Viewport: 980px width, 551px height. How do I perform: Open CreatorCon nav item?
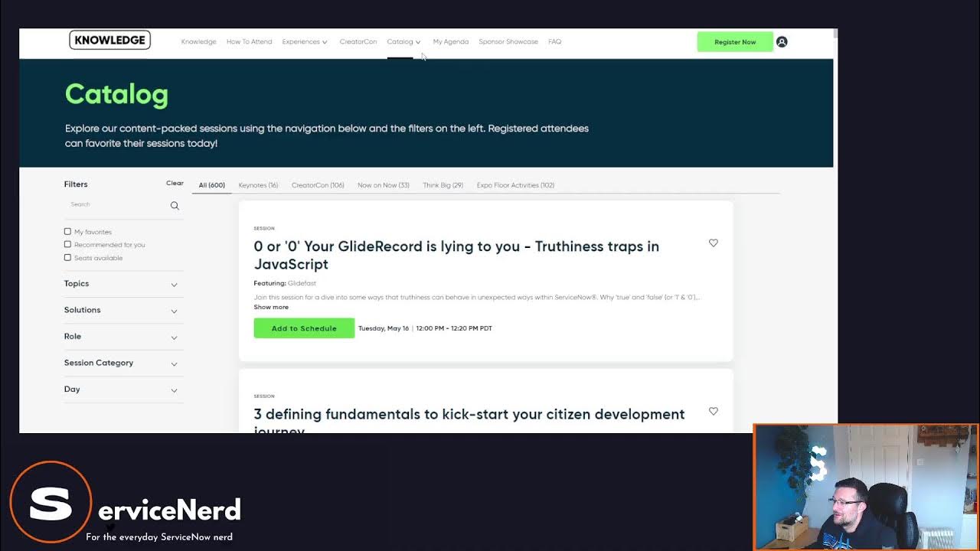coord(358,42)
